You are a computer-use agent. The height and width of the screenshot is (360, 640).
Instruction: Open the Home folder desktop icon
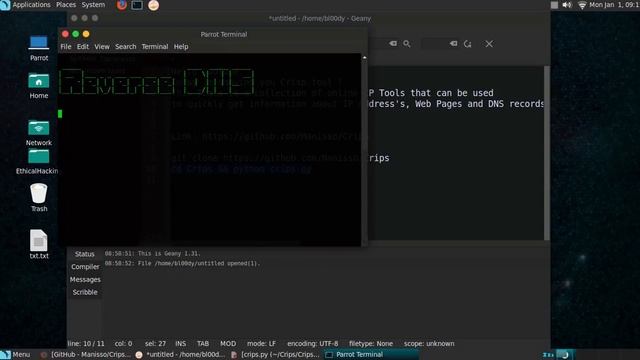point(39,86)
